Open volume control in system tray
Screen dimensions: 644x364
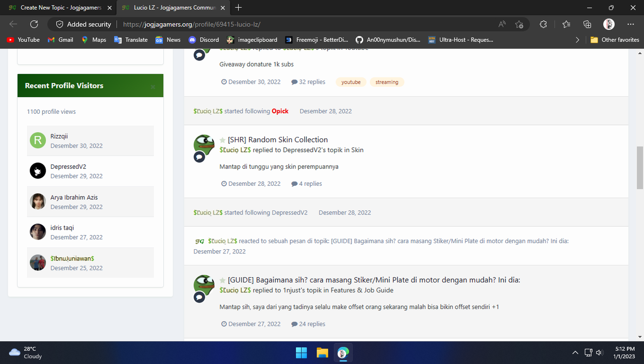click(x=600, y=352)
